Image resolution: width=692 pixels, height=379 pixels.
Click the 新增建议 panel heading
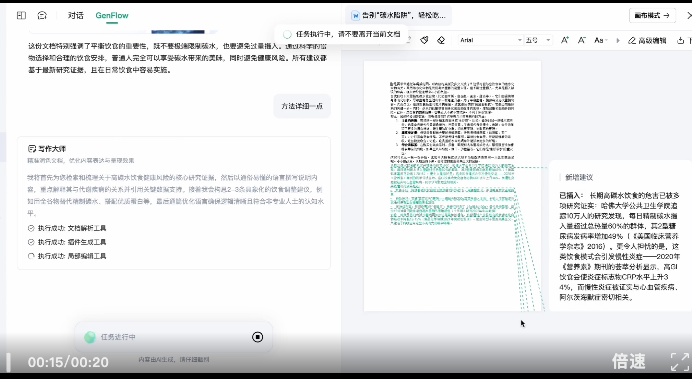pos(579,177)
